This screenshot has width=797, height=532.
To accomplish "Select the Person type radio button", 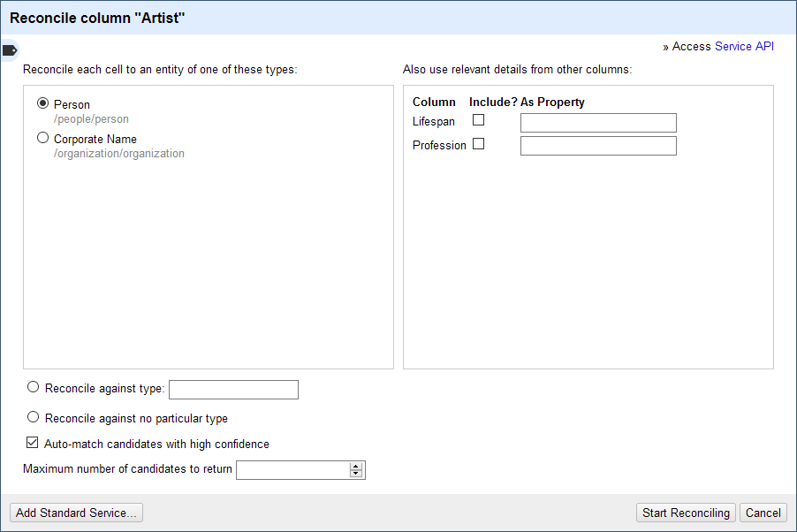I will (42, 103).
